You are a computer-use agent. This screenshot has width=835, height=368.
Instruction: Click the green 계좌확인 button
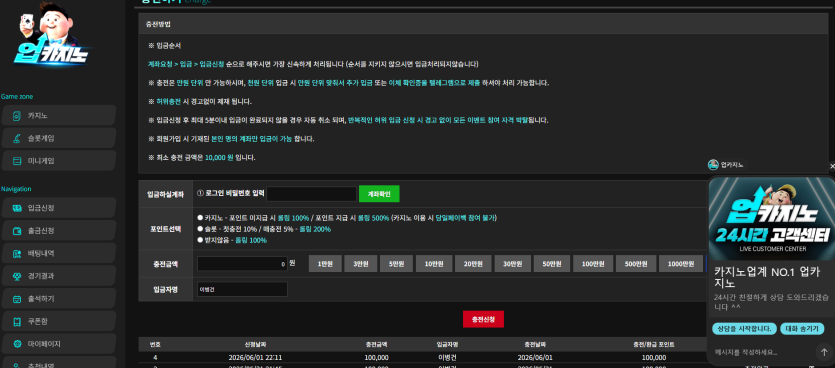click(379, 194)
